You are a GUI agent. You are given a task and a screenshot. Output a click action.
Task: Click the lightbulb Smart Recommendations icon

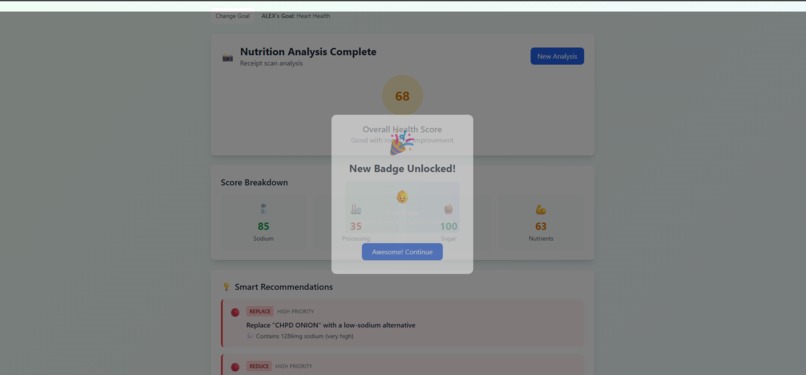click(226, 287)
